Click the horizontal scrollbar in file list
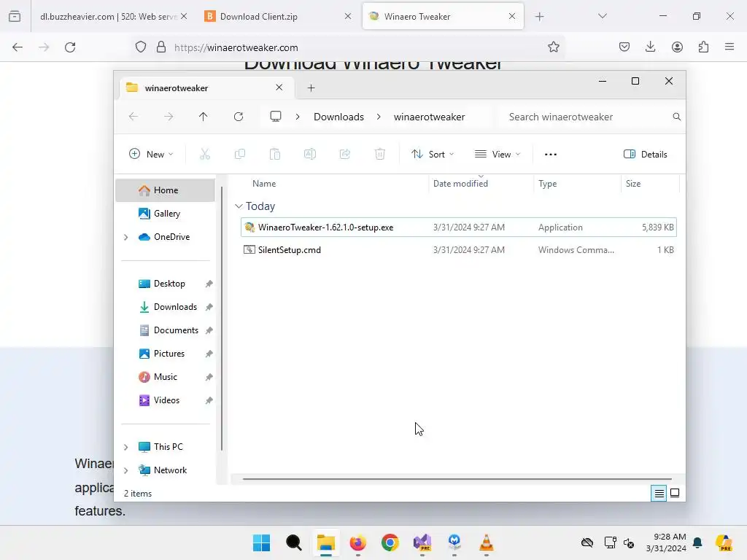The width and height of the screenshot is (747, 560). tap(457, 479)
